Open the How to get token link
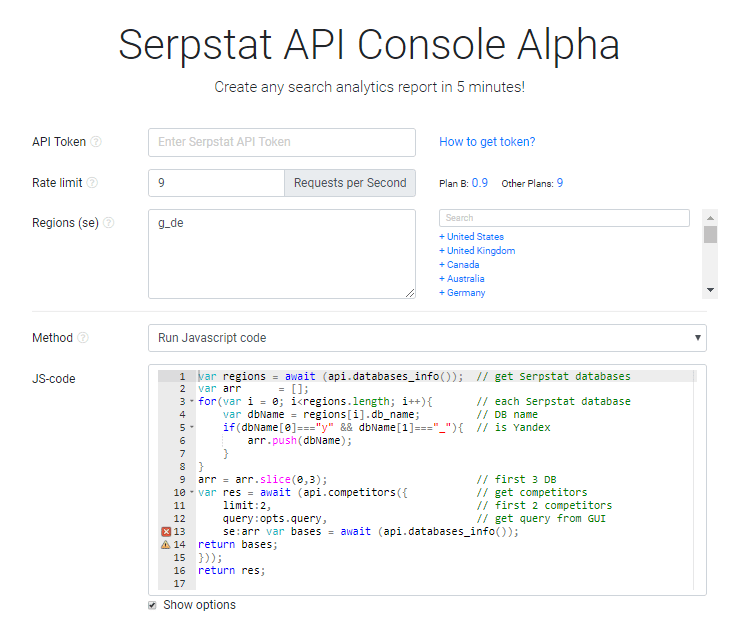 point(487,142)
